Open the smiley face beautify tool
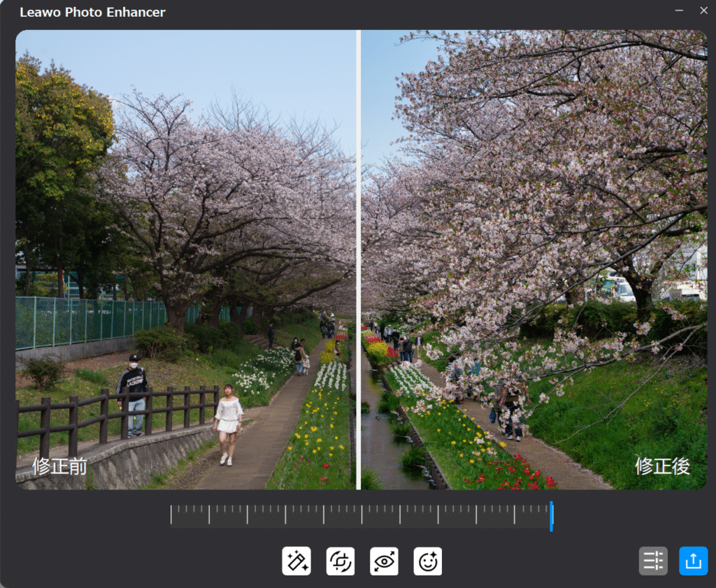 [x=428, y=561]
